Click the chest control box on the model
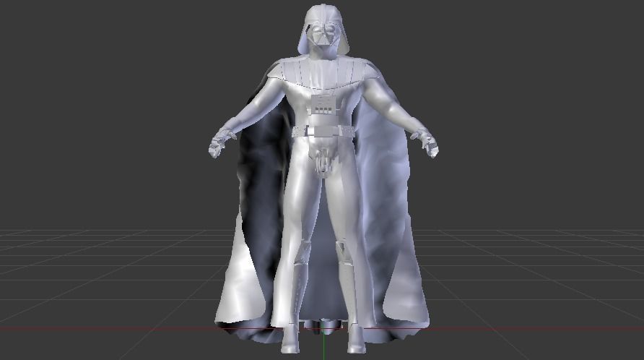Image resolution: width=644 pixels, height=360 pixels. click(x=323, y=105)
